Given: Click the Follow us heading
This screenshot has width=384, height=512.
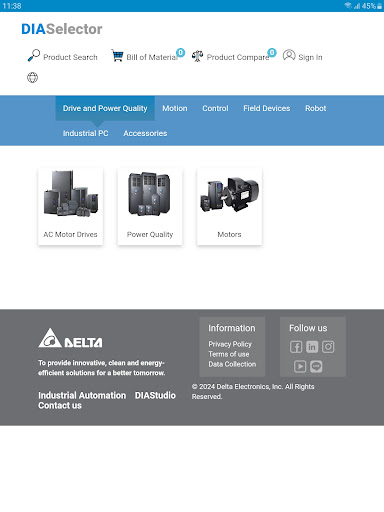Looking at the screenshot, I should 308,328.
